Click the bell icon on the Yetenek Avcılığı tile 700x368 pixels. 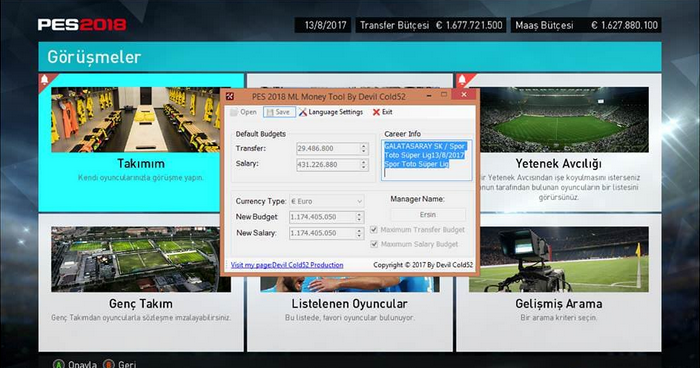tap(462, 80)
